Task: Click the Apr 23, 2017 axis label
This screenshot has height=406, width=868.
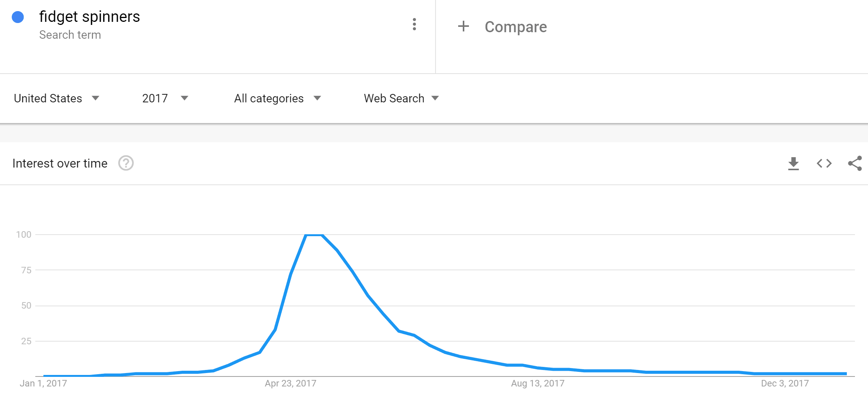Action: pyautogui.click(x=290, y=383)
